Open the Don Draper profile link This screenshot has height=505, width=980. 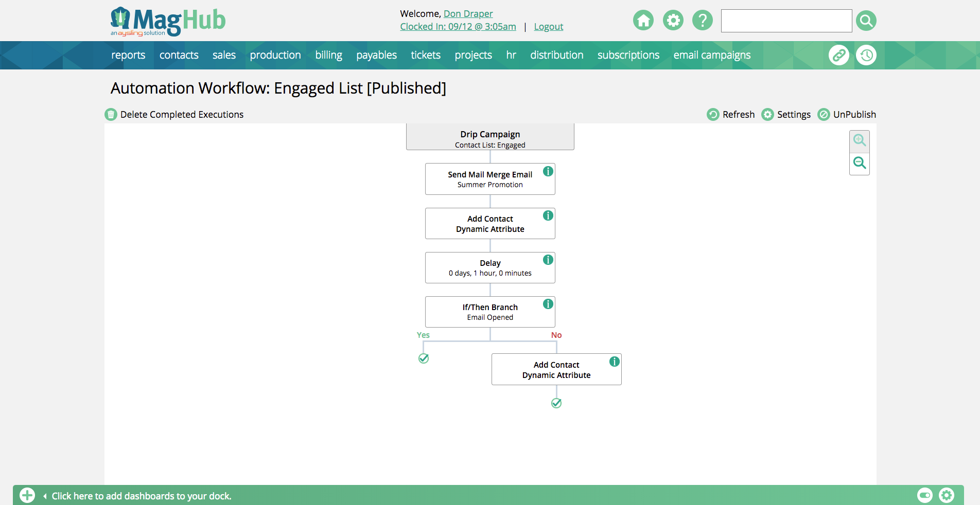click(x=468, y=13)
